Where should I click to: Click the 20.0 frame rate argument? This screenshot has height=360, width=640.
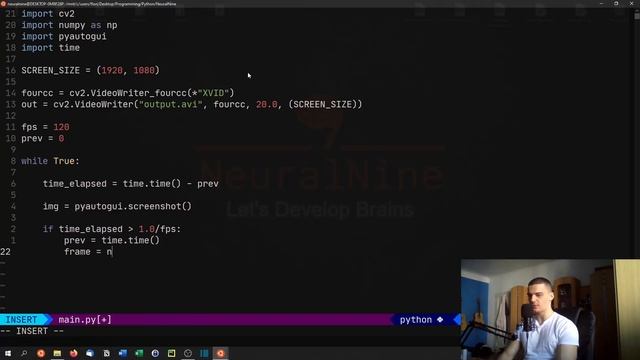[267, 104]
